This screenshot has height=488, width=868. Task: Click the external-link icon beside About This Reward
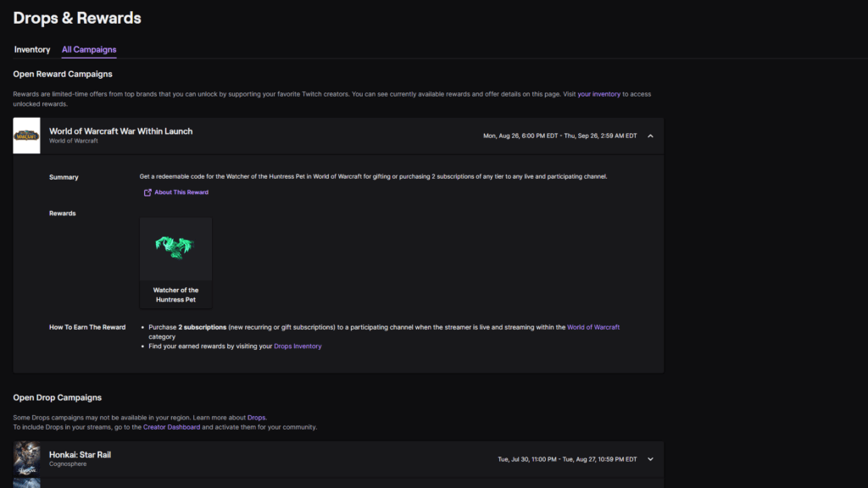(x=147, y=192)
